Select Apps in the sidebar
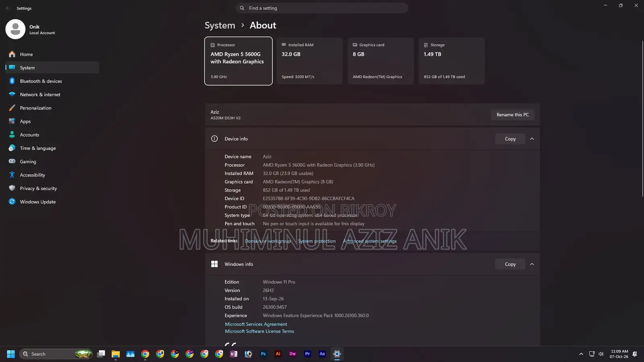This screenshot has height=362, width=644. 52,121
